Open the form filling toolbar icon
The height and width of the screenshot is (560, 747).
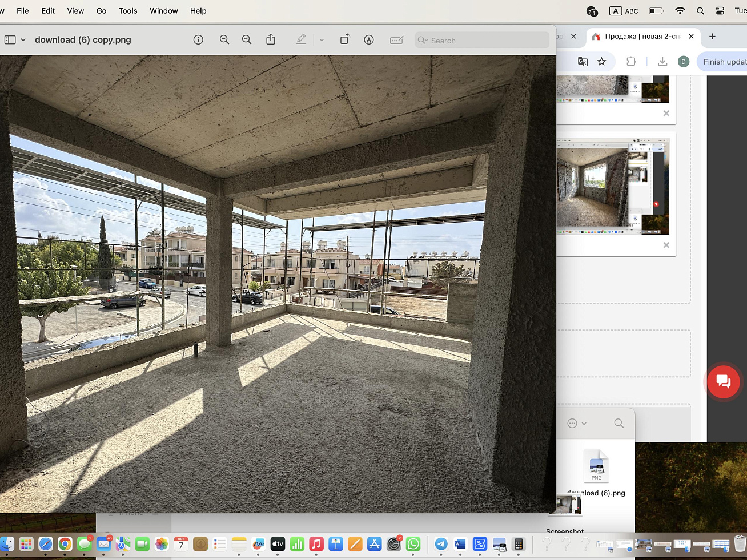[396, 39]
